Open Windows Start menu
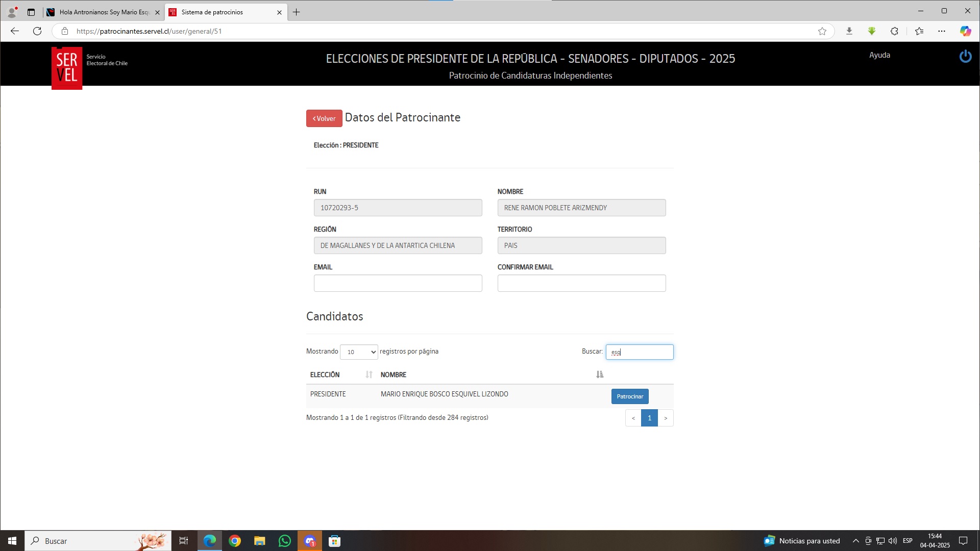Viewport: 980px width, 551px height. pyautogui.click(x=12, y=541)
